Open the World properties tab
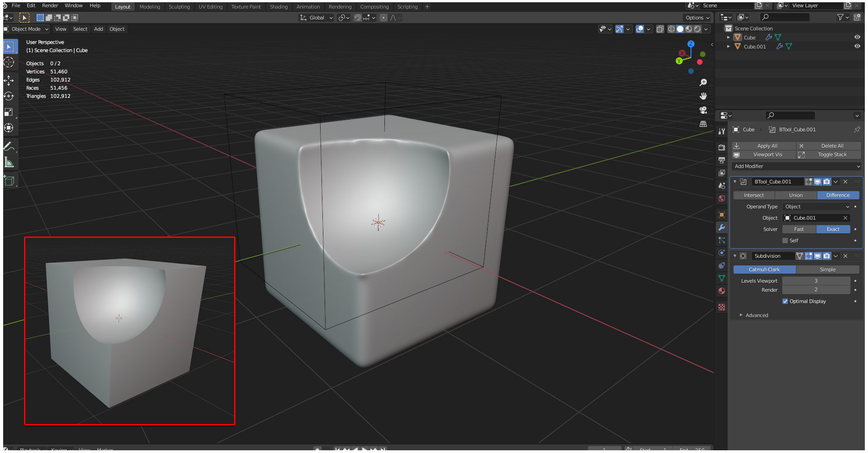 (722, 198)
